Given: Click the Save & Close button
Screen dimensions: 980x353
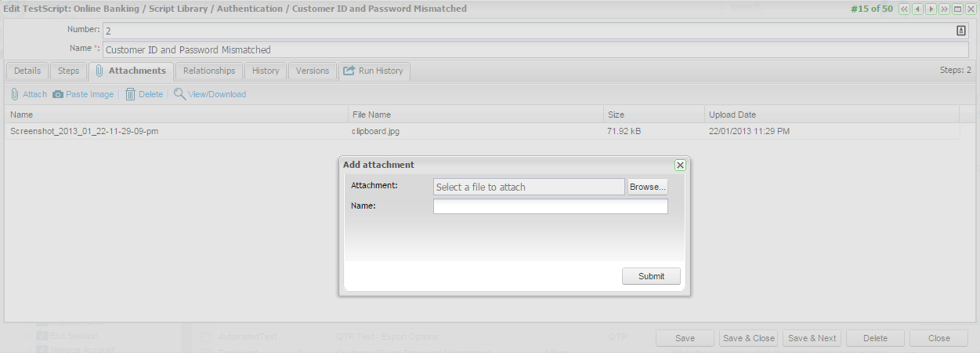Looking at the screenshot, I should coord(749,338).
